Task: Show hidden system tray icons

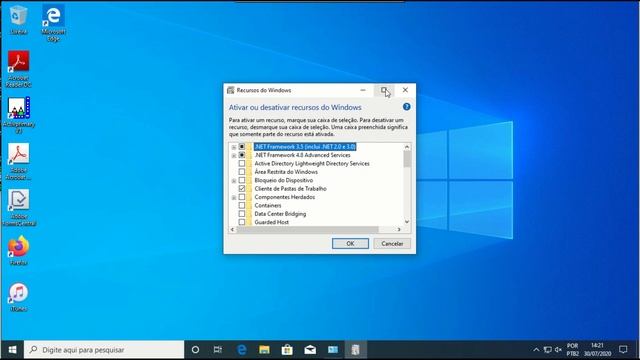Action: click(x=536, y=350)
